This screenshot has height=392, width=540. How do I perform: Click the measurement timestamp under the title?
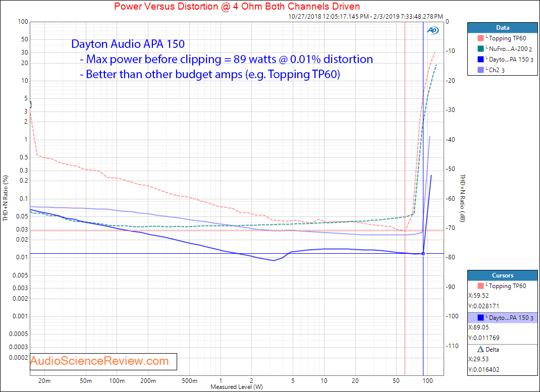pos(365,16)
